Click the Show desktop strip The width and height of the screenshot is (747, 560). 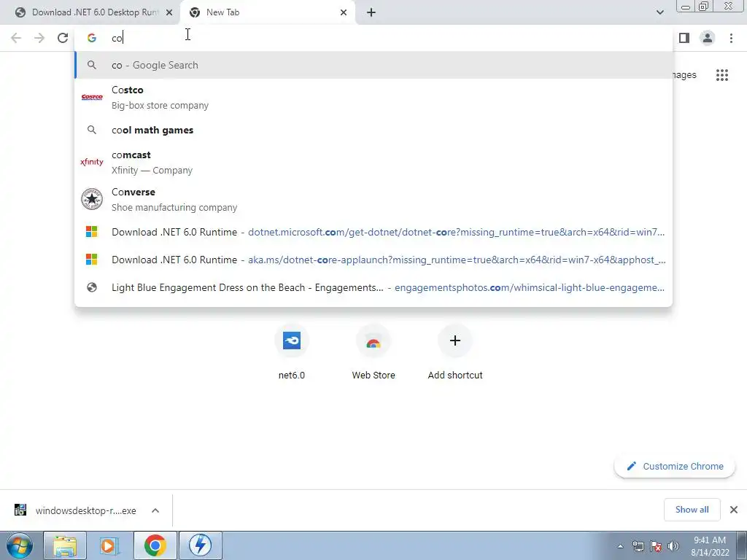coord(741,545)
